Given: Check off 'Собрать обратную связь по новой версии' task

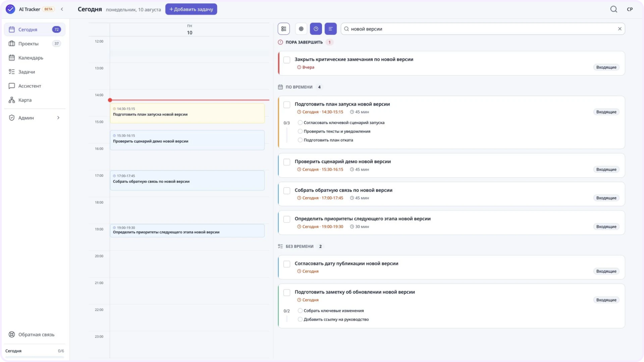Looking at the screenshot, I should coord(287,191).
